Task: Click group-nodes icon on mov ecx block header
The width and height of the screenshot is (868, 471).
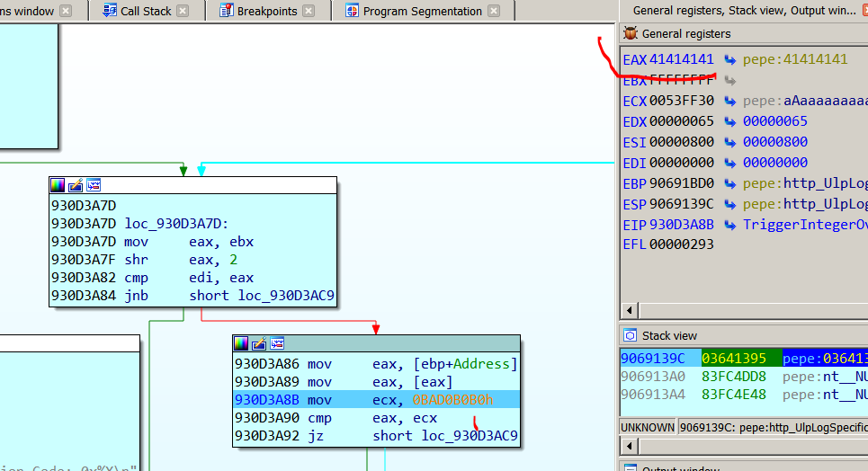Action: 277,343
